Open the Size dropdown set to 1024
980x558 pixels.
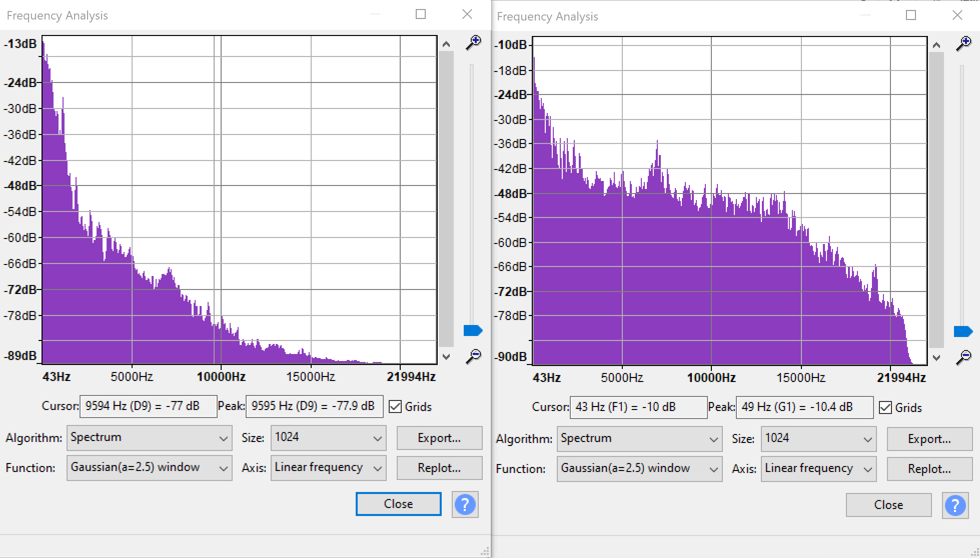click(x=328, y=437)
